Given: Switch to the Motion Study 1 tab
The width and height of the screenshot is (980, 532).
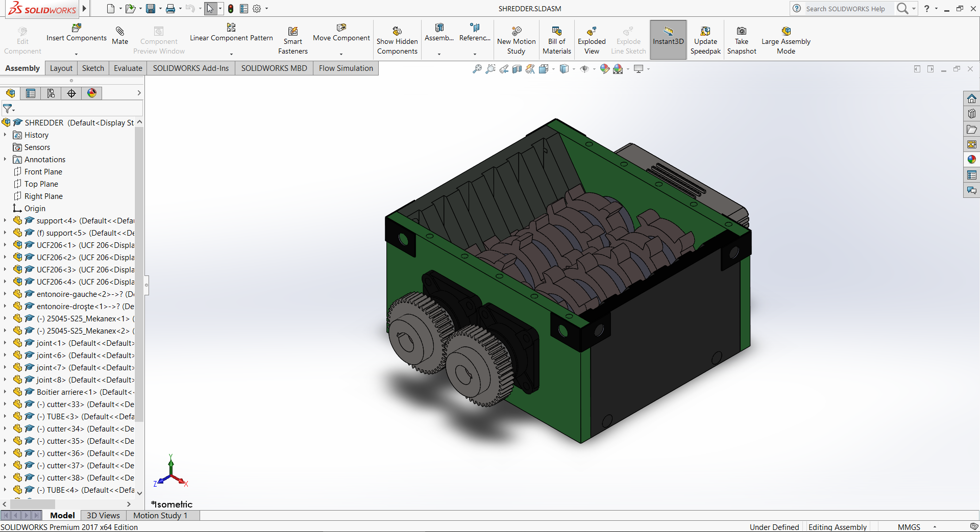Looking at the screenshot, I should coord(160,515).
